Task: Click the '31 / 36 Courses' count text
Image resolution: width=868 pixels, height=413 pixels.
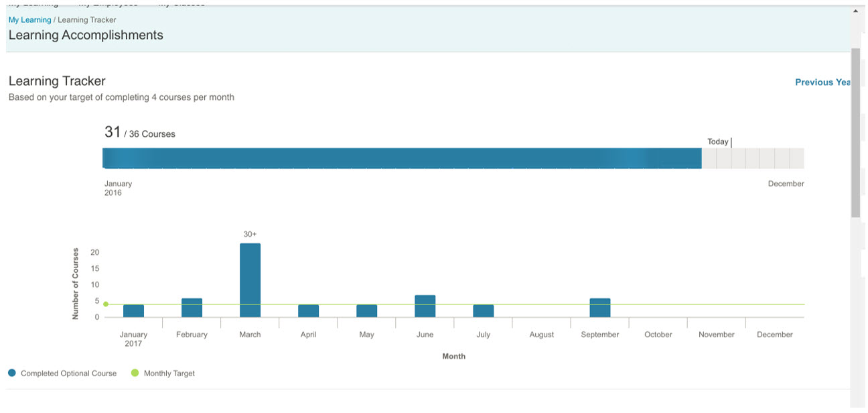Action: (140, 132)
